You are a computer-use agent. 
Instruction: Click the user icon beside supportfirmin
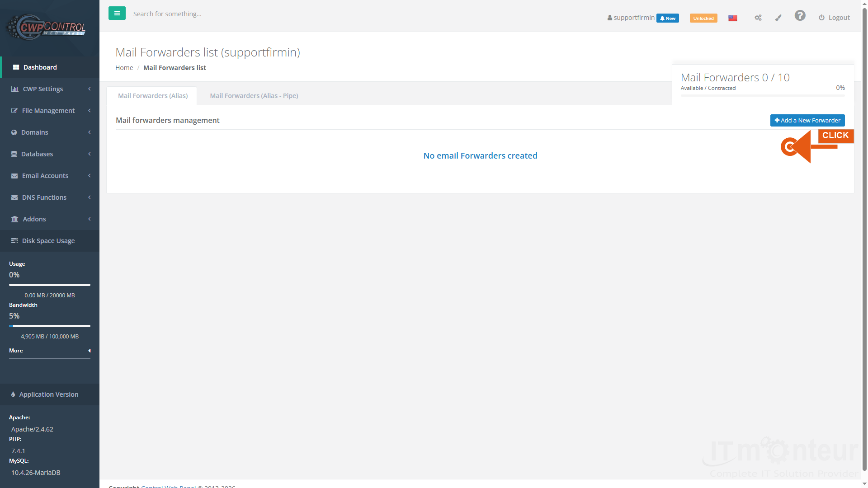610,18
